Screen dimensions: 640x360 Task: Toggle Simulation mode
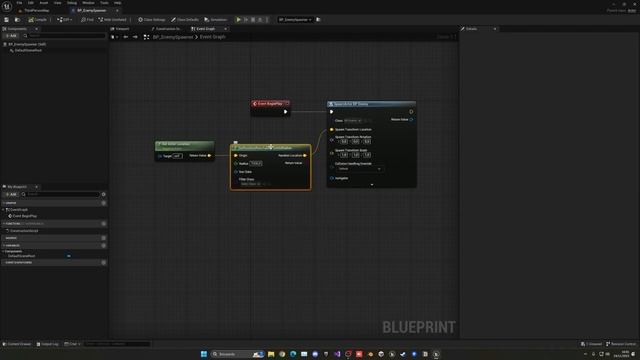[216, 20]
